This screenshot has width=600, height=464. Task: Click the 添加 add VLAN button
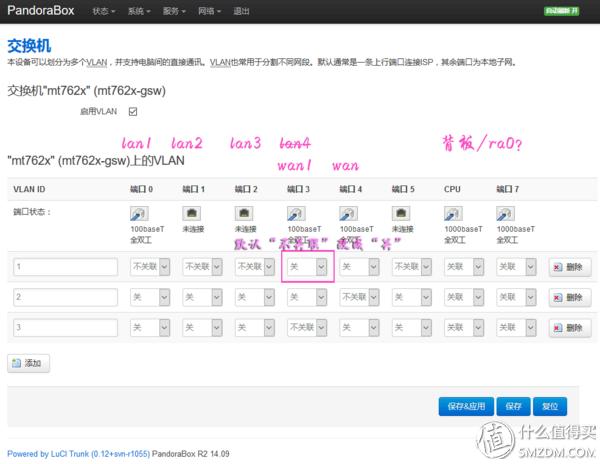tap(28, 363)
